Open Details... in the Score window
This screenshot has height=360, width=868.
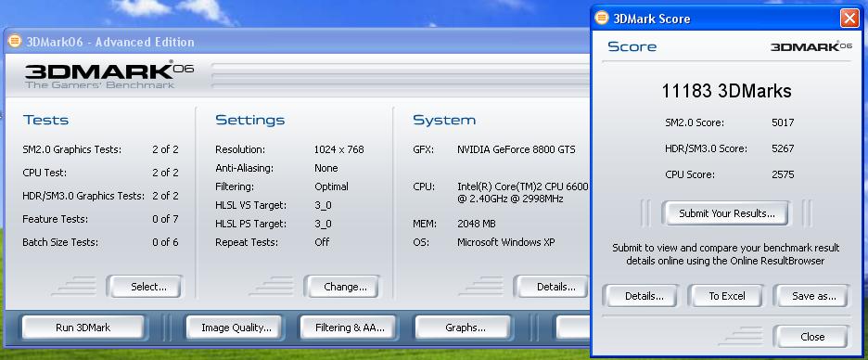[x=641, y=296]
